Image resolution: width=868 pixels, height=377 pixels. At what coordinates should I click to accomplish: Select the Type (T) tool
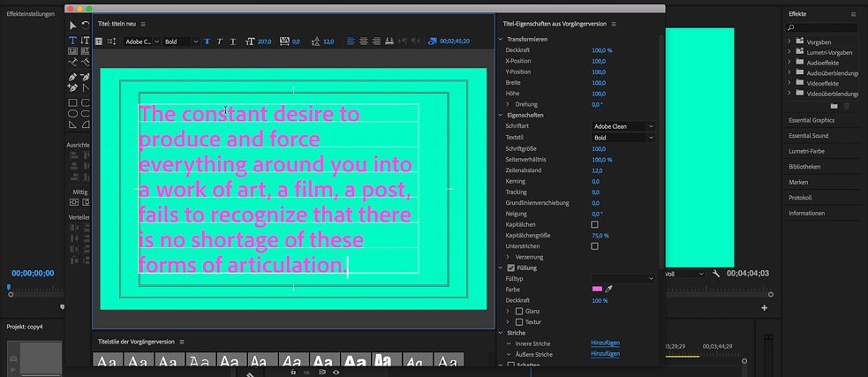coord(72,38)
